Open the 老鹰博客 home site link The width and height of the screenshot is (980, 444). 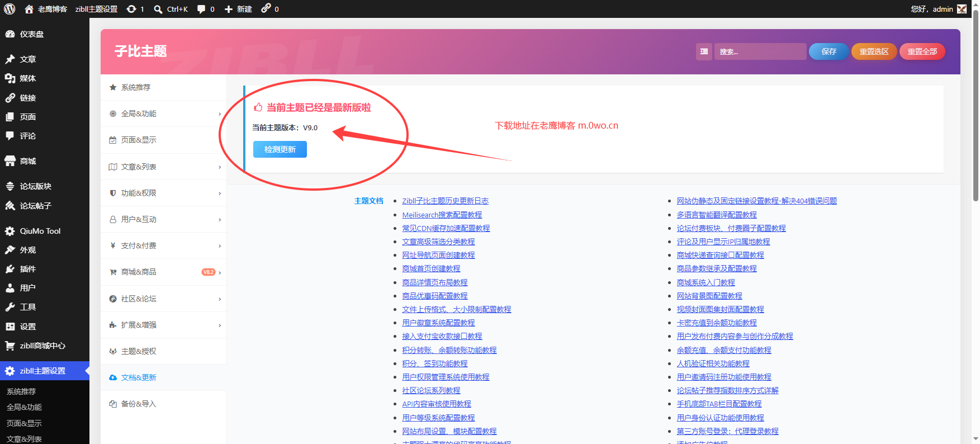(46, 9)
